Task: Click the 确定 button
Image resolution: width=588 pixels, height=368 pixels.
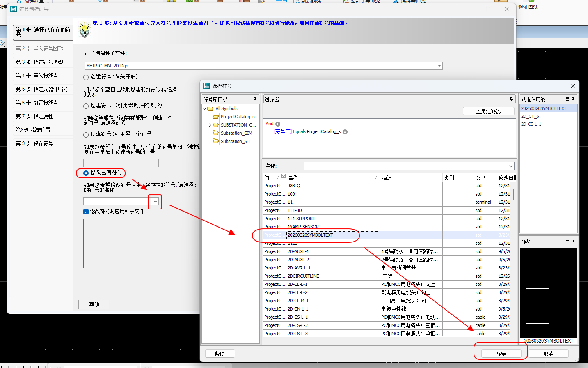Action: tap(501, 354)
